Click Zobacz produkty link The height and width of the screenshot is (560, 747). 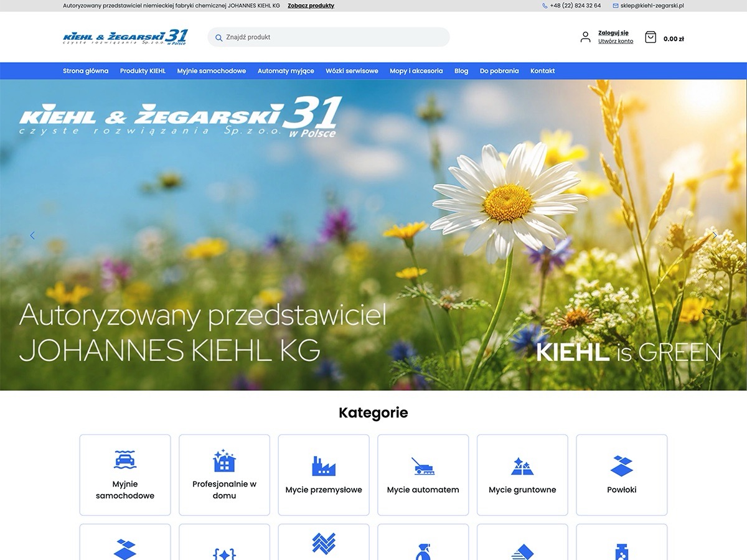tap(311, 6)
